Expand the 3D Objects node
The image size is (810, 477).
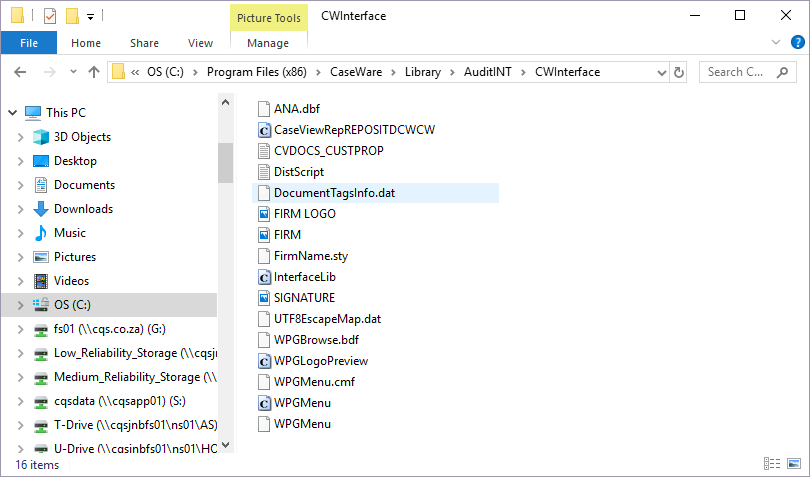coord(21,137)
